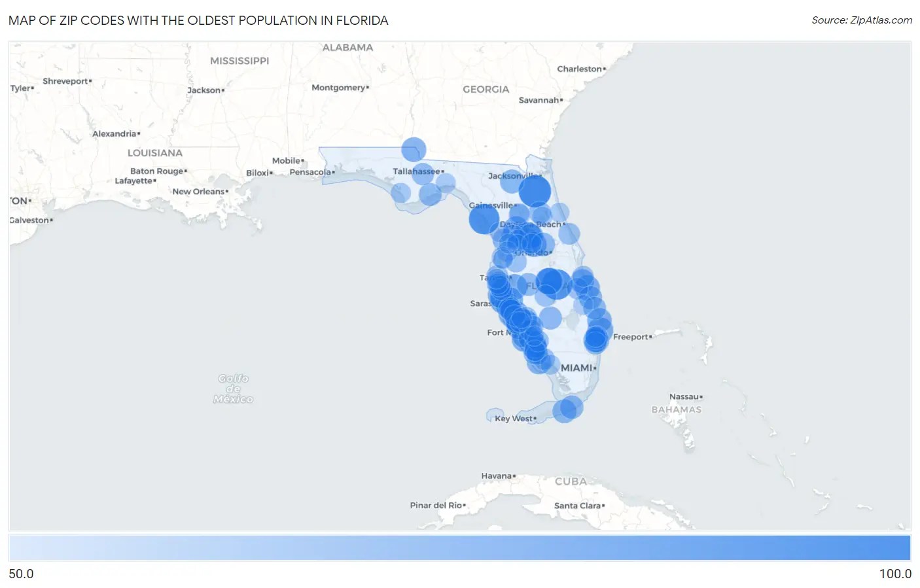
Task: Click the Tallahassee city label
Action: point(415,171)
